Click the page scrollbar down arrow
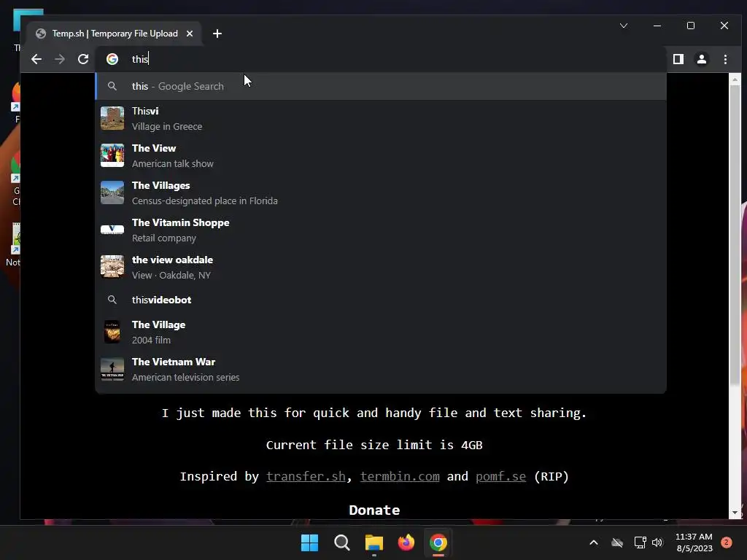747x560 pixels. click(735, 513)
